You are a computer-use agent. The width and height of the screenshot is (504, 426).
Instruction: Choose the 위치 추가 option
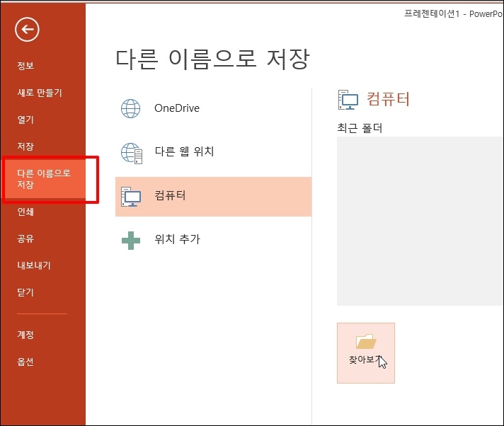coord(214,240)
